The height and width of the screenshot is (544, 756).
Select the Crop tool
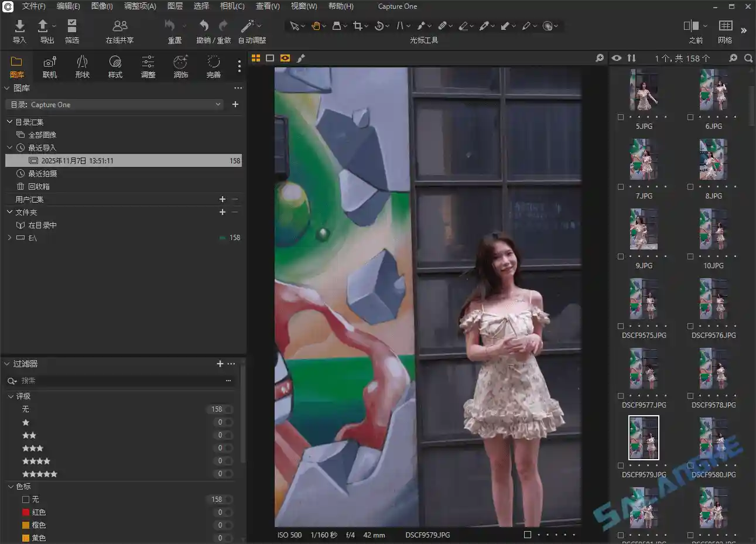tap(357, 26)
